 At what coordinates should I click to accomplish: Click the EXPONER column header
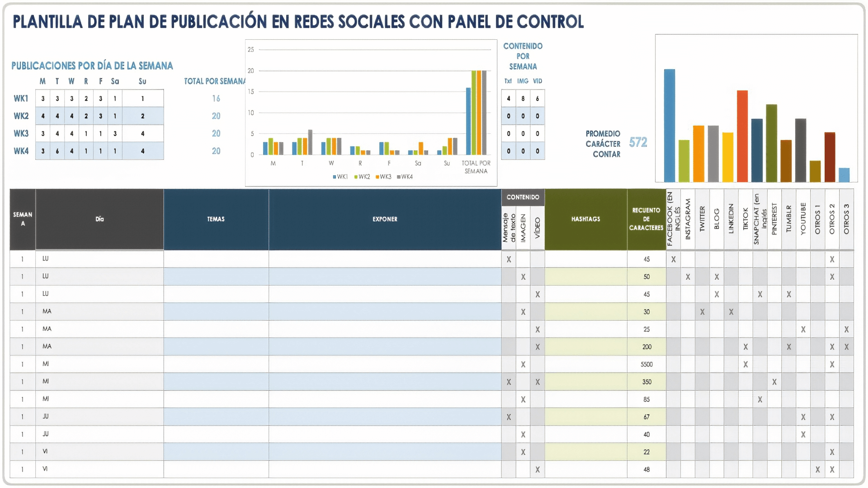tap(385, 219)
